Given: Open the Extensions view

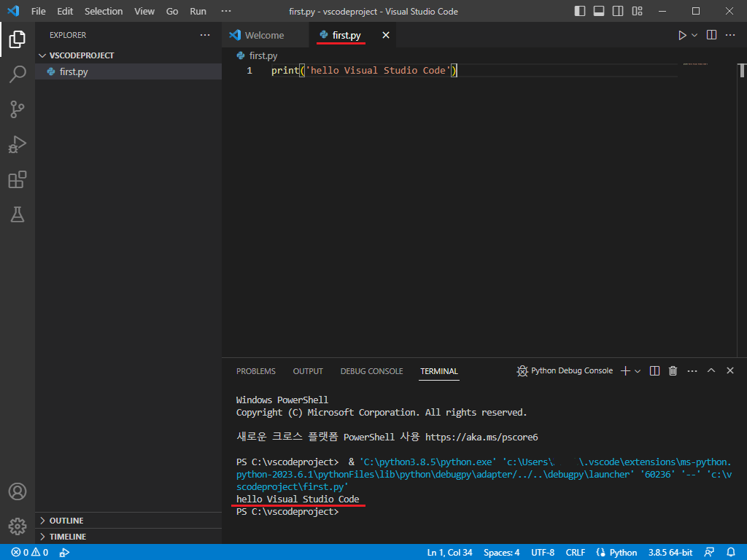Looking at the screenshot, I should (18, 179).
